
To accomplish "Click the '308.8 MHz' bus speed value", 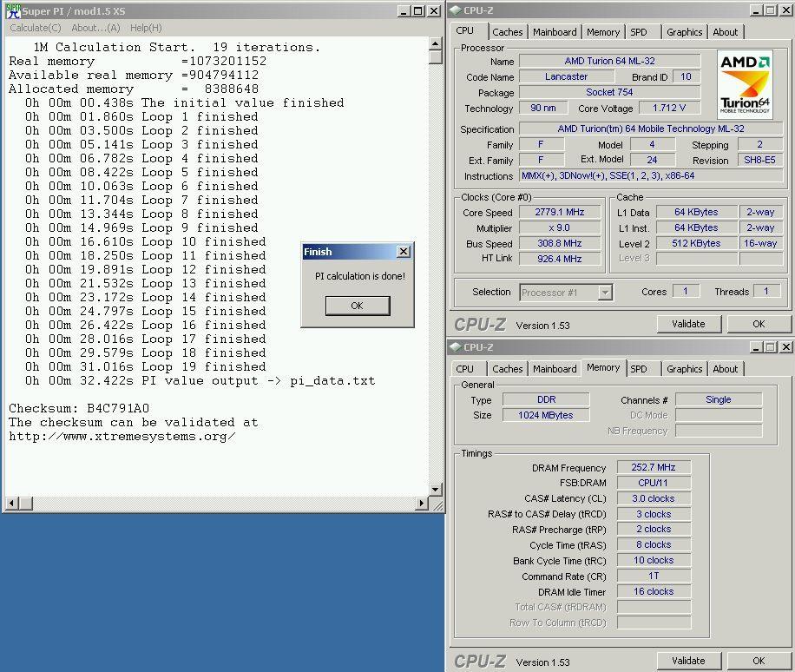I will coord(560,243).
